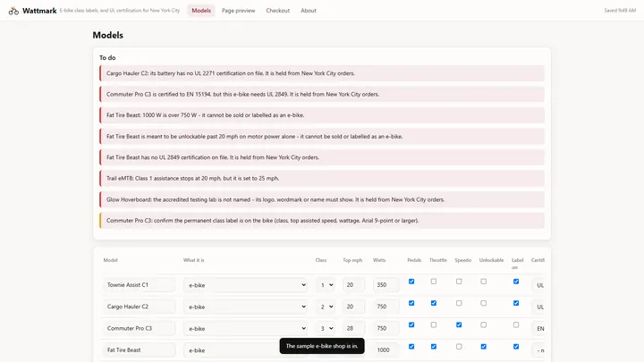Uncheck Throttle for Cargo Hauler C2
This screenshot has height=362, width=644.
pos(433,303)
